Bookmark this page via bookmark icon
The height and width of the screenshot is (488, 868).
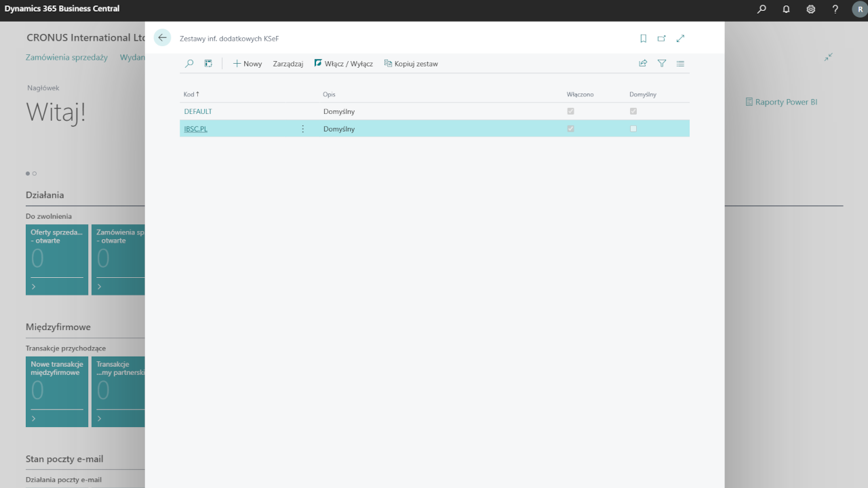[643, 39]
